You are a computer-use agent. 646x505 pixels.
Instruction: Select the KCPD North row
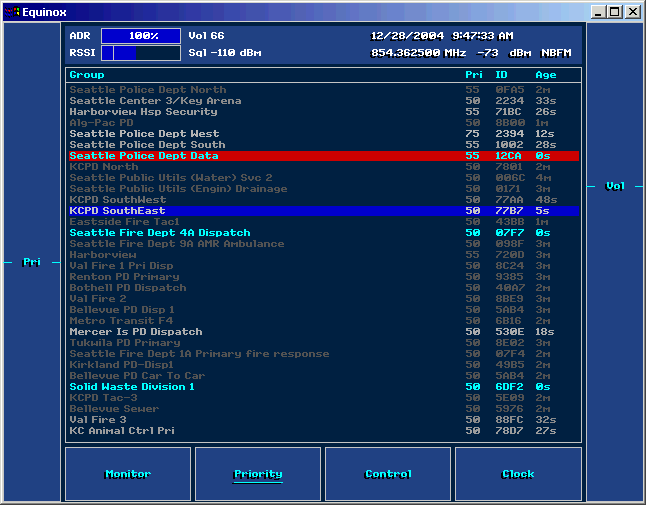324,167
